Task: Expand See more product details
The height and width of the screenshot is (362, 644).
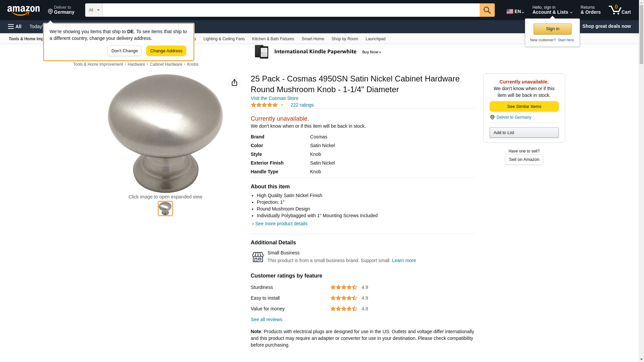Action: (281, 224)
